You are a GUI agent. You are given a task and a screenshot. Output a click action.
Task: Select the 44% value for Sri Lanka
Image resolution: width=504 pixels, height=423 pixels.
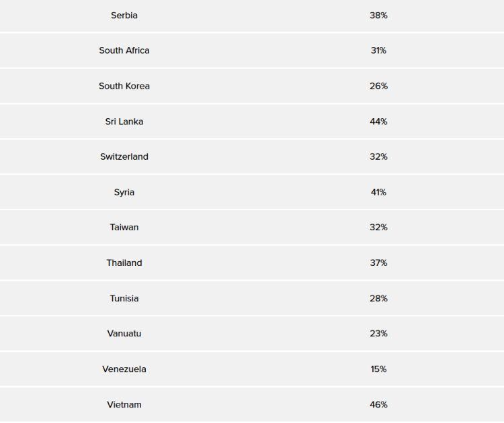tap(378, 122)
